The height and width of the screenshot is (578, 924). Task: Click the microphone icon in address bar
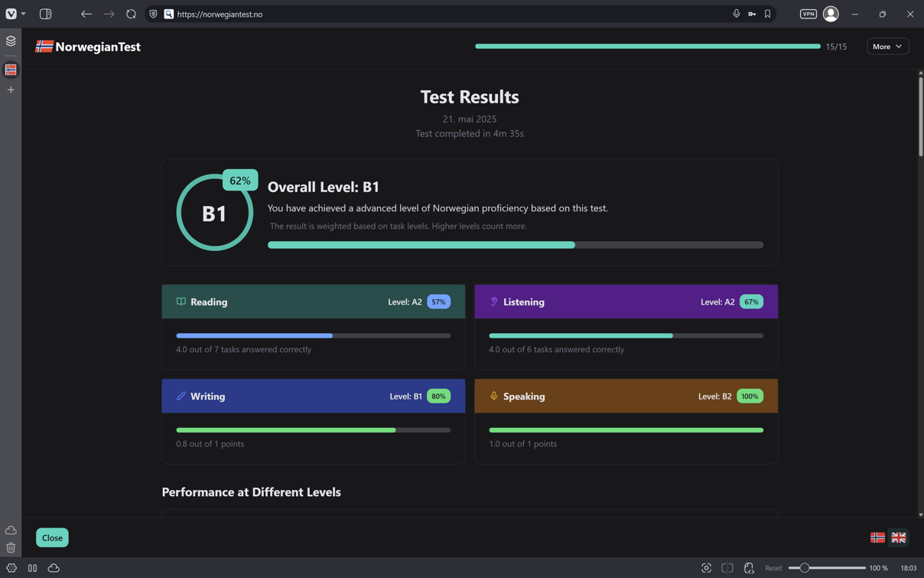(x=736, y=14)
